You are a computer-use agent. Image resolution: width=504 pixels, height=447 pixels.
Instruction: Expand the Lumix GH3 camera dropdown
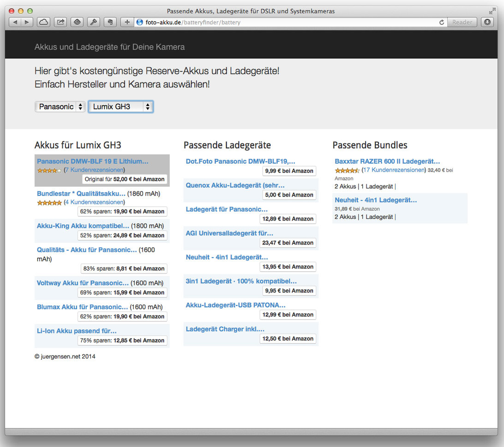pos(120,107)
